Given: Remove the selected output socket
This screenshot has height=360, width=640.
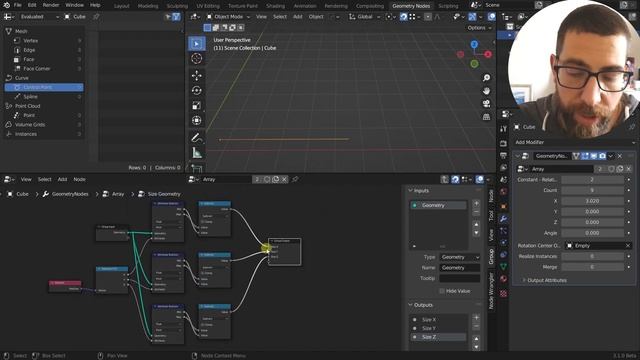Looking at the screenshot, I should [476, 327].
